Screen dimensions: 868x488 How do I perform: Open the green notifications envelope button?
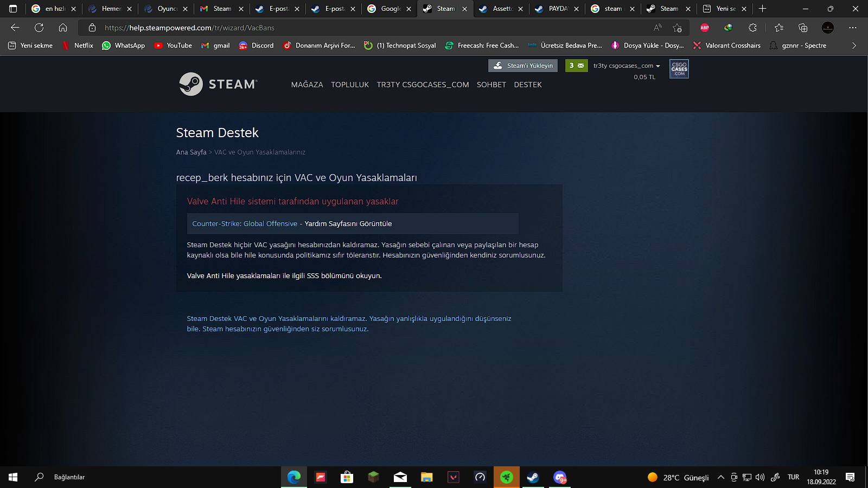tap(576, 66)
